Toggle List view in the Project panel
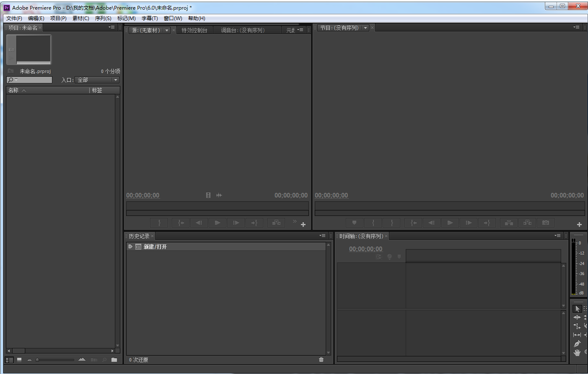Screen dimensions: 588x374 pos(9,359)
